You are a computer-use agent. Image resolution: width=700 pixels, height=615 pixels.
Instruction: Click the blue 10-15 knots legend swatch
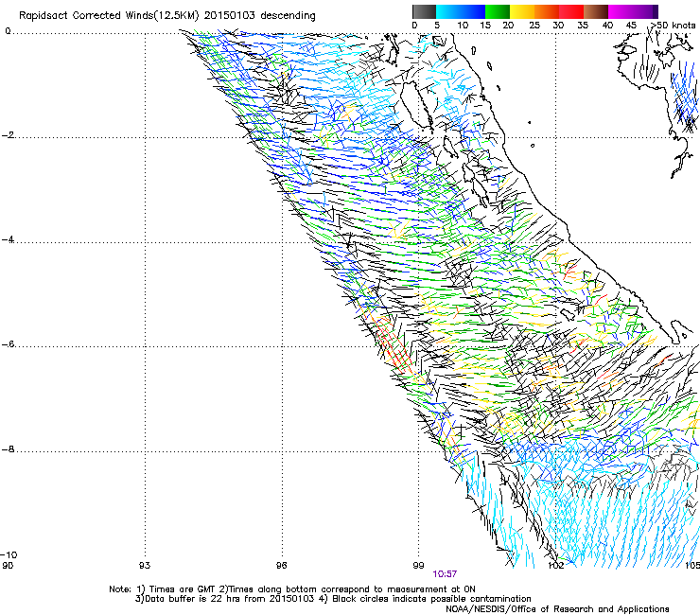[473, 11]
